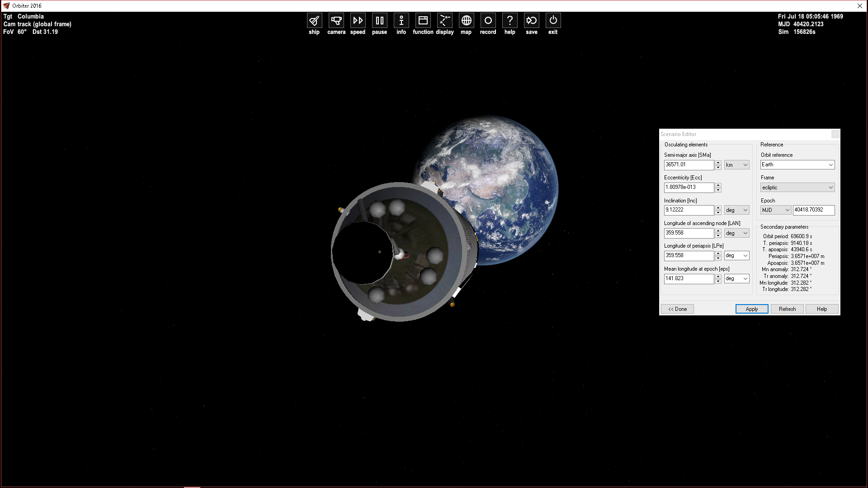Open the time speed control icon
This screenshot has height=488, width=868.
[x=358, y=21]
